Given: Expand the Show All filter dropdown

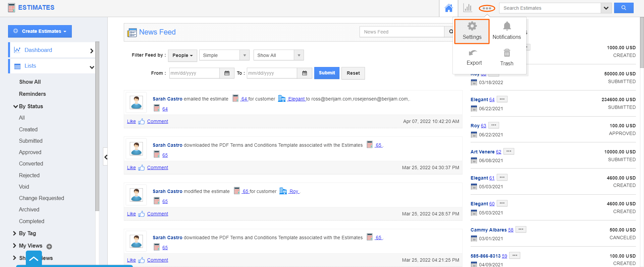Looking at the screenshot, I should [x=278, y=55].
